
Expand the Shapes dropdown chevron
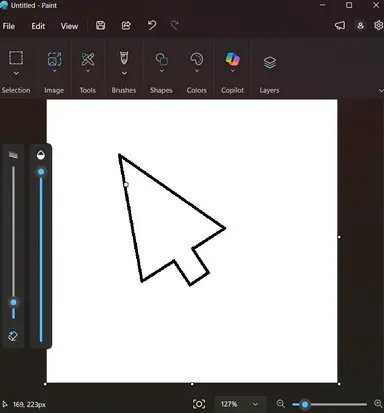click(x=162, y=71)
